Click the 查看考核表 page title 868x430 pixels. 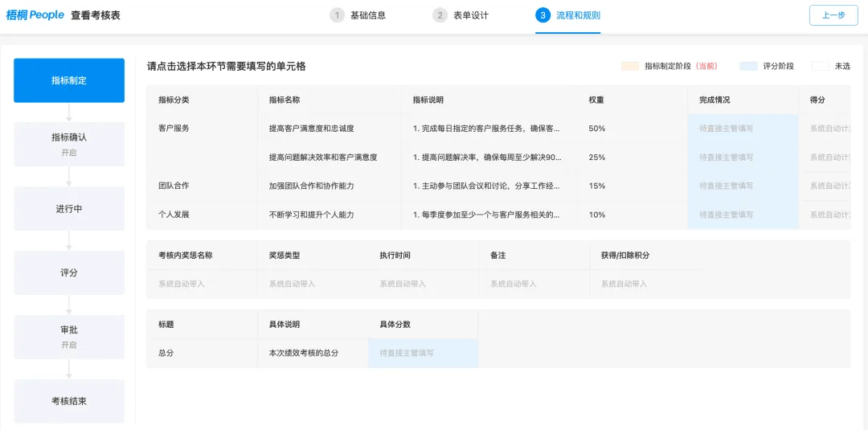coord(96,15)
